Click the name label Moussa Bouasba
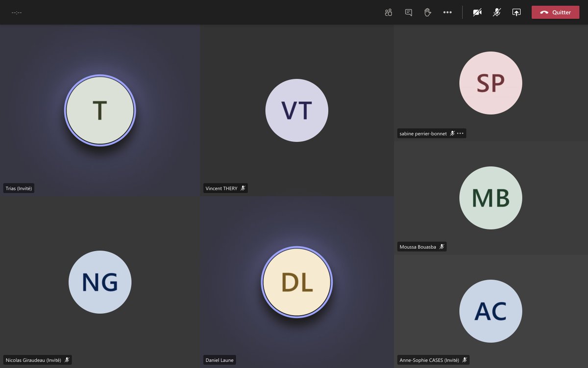Screen dimensions: 588x368 coord(418,247)
